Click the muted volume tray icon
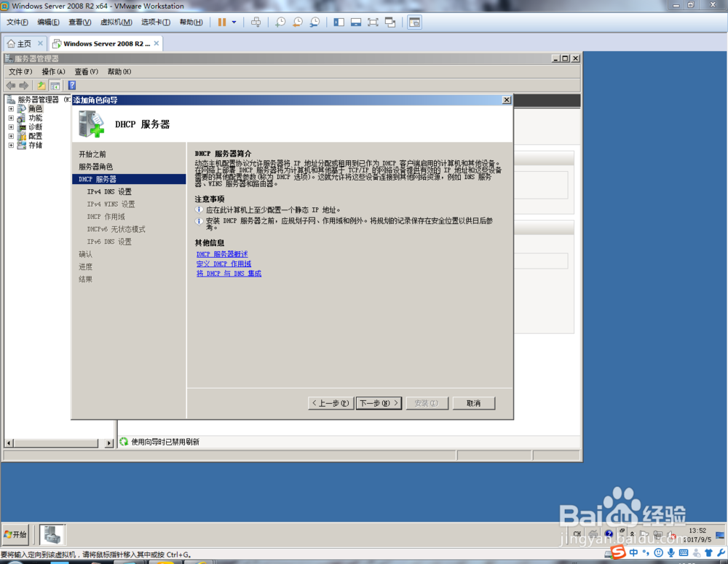The image size is (728, 564). (x=671, y=535)
